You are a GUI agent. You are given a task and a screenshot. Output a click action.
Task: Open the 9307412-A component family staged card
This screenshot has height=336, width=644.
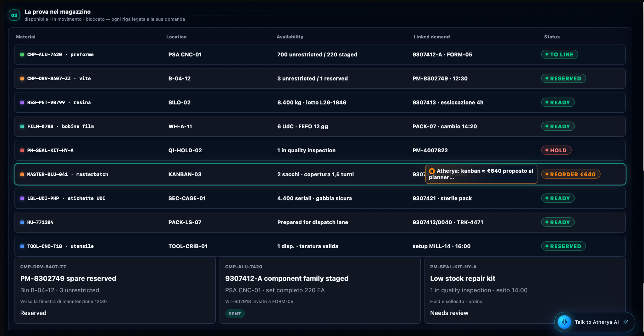pos(320,290)
